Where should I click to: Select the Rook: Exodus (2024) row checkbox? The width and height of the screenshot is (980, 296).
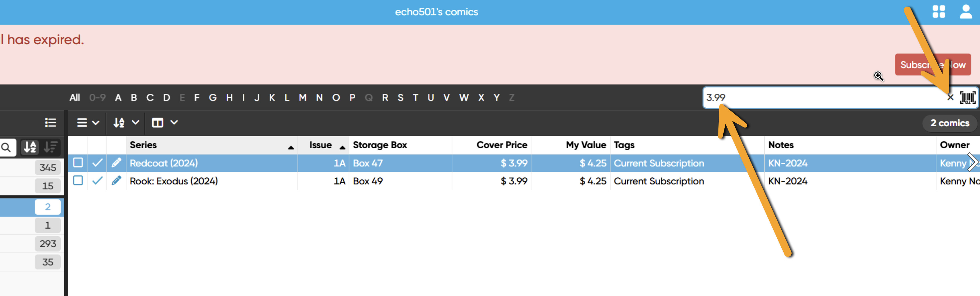tap(78, 181)
